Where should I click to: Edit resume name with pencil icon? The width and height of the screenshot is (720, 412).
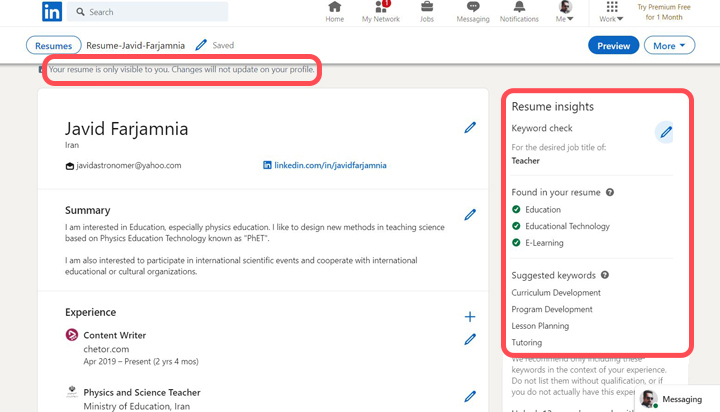point(201,45)
